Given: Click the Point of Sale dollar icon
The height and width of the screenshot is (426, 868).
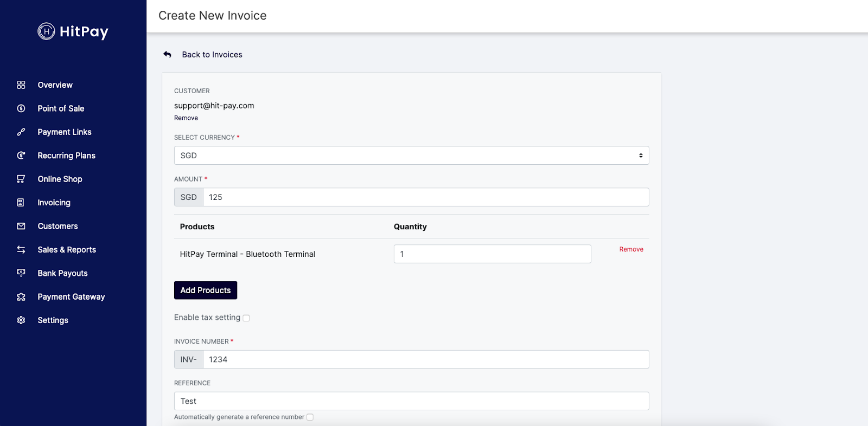Looking at the screenshot, I should point(21,108).
